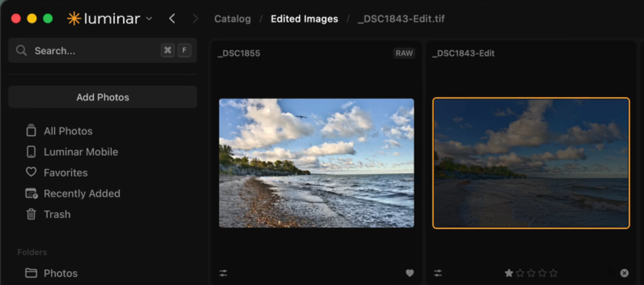The width and height of the screenshot is (644, 285).
Task: Click the magnifier search icon
Action: 21,50
